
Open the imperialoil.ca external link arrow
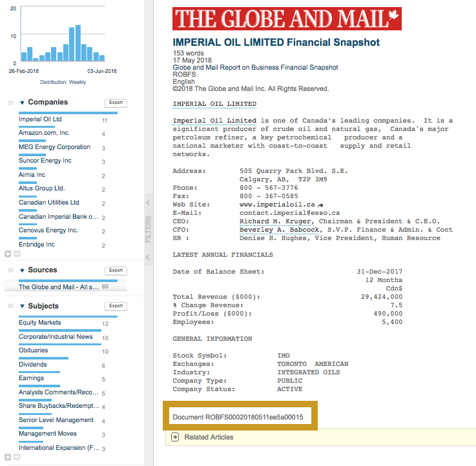point(320,205)
